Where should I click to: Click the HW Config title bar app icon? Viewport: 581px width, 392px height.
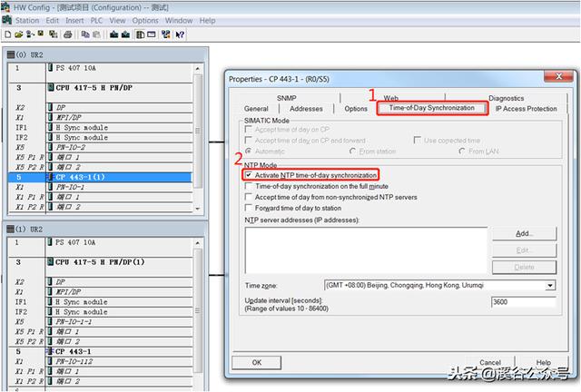coord(5,7)
